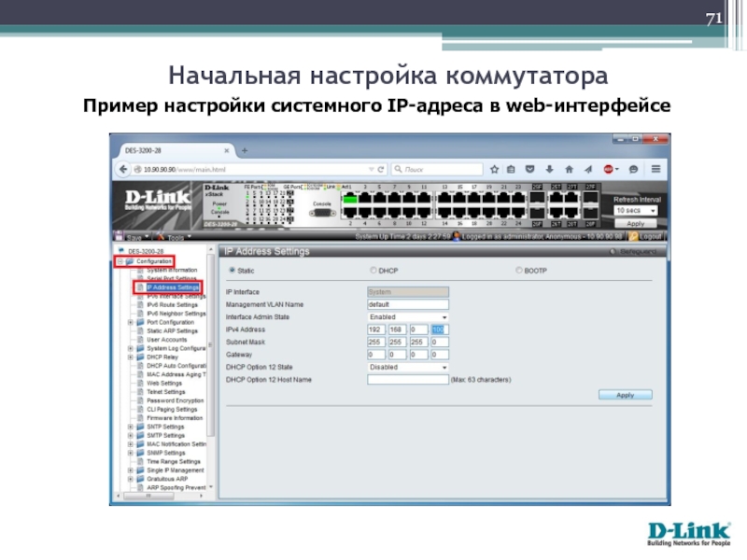Screen dimensions: 747x560
Task: Open Password Encryption in tree
Action: click(175, 400)
